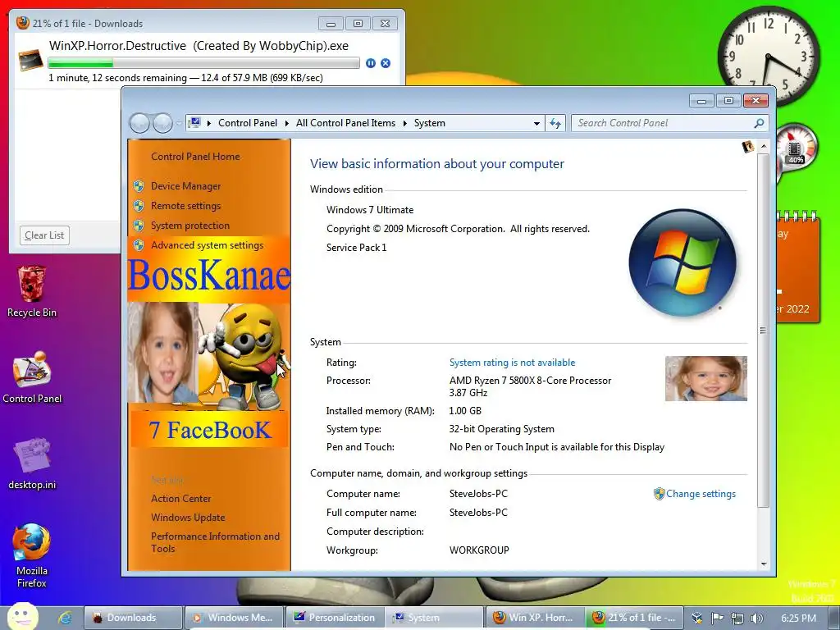
Task: Open Control Panel Home link
Action: click(x=195, y=157)
